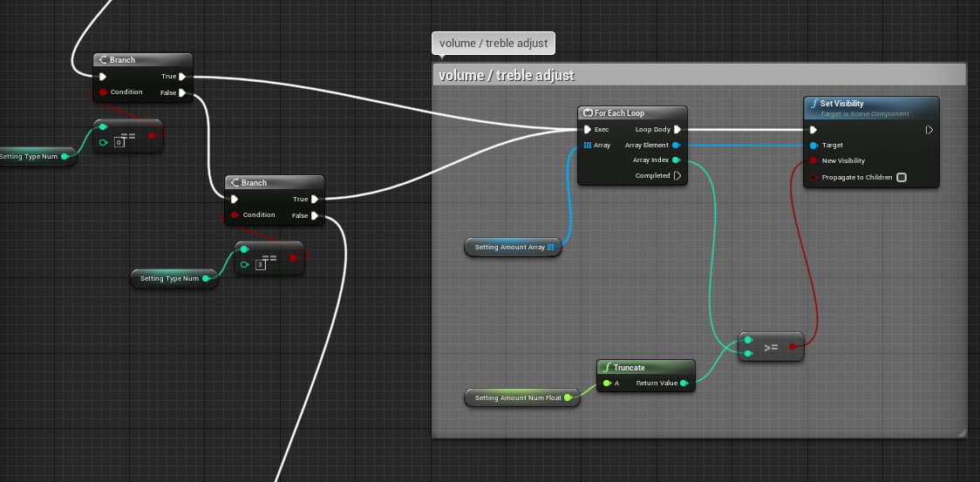Click the Setting Amount Num Float output pin
980x482 pixels.
pyautogui.click(x=568, y=397)
